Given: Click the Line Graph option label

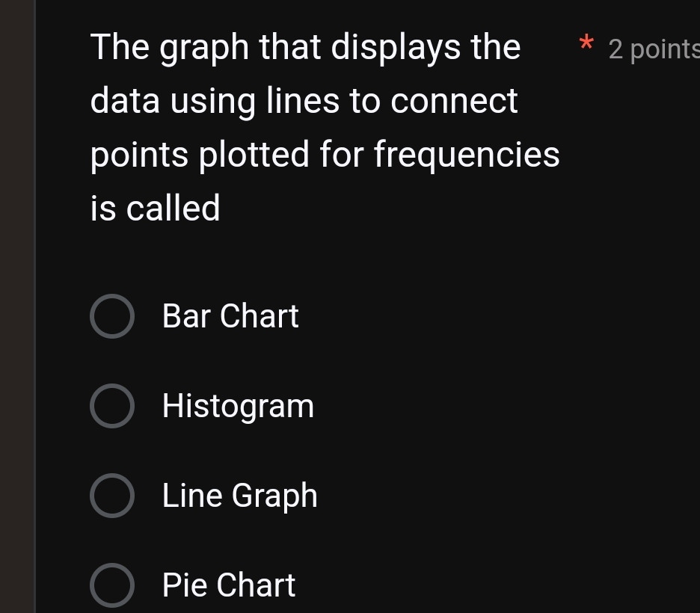Looking at the screenshot, I should tap(239, 496).
